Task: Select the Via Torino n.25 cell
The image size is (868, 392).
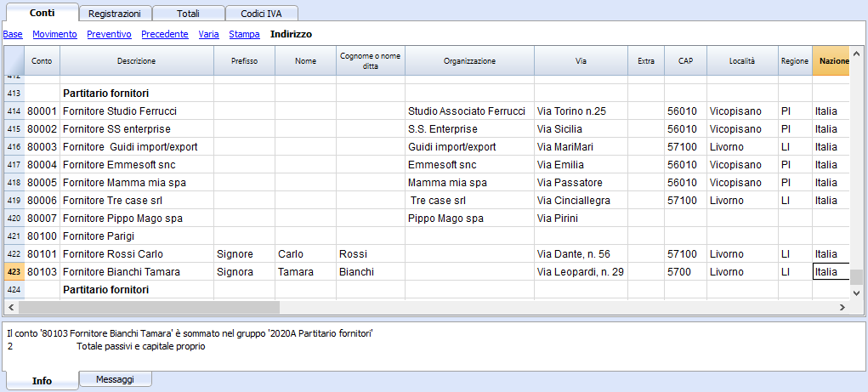Action: coord(582,111)
